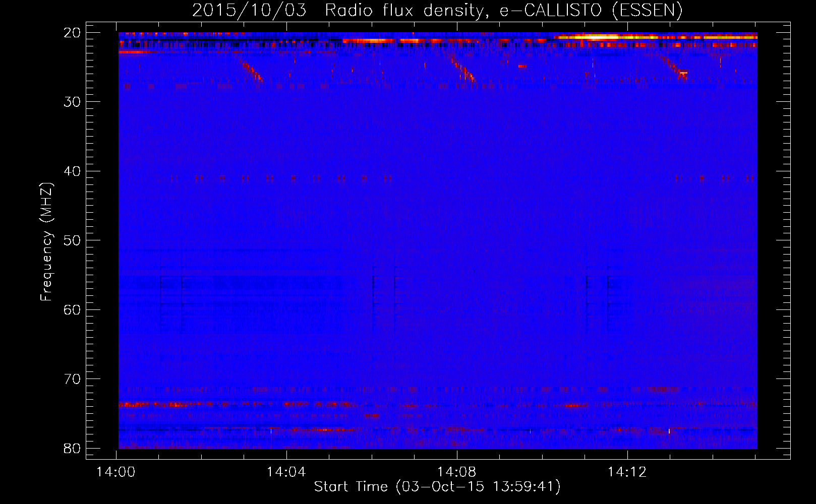816x504 pixels.
Task: Click the 14:04 time axis label
Action: [286, 472]
